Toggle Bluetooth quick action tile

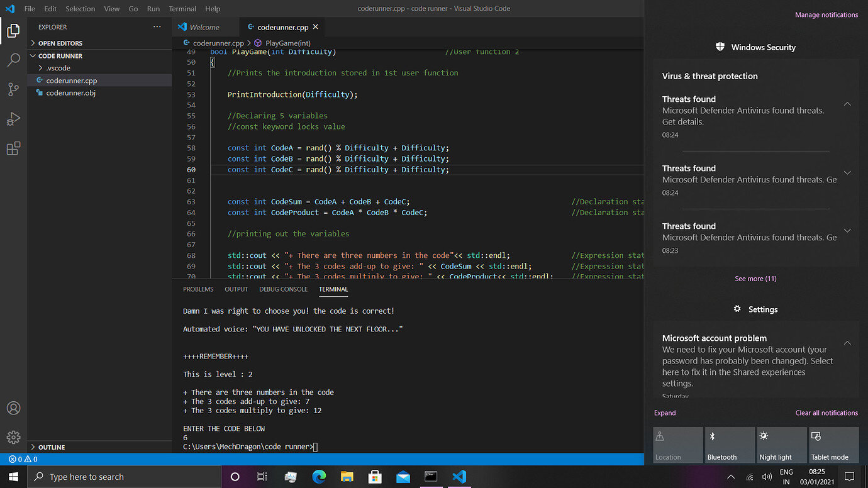pos(729,445)
